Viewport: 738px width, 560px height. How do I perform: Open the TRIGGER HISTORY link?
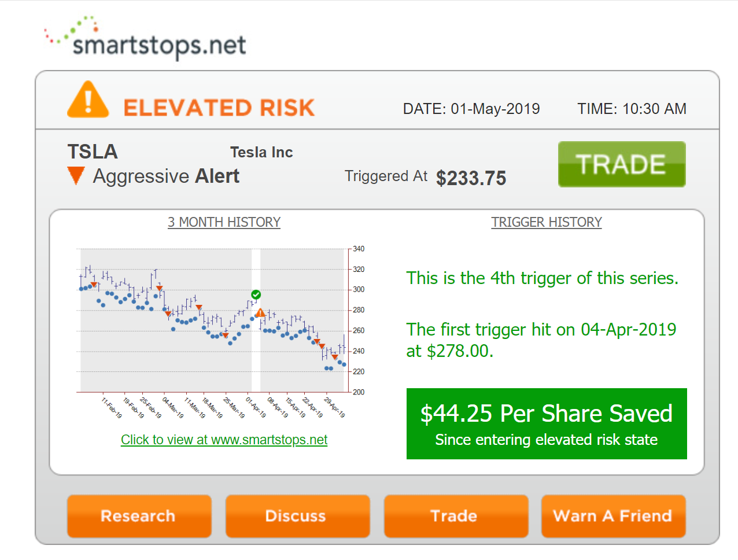(x=547, y=222)
